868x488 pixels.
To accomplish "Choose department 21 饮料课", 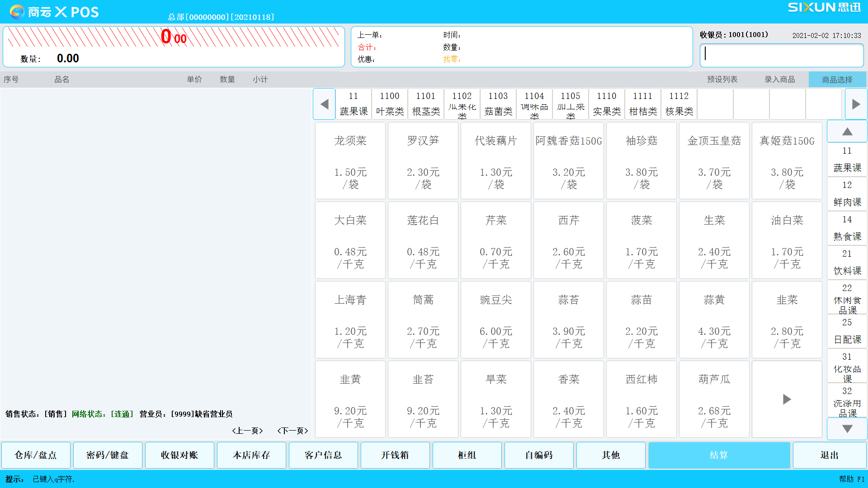I will tap(847, 262).
